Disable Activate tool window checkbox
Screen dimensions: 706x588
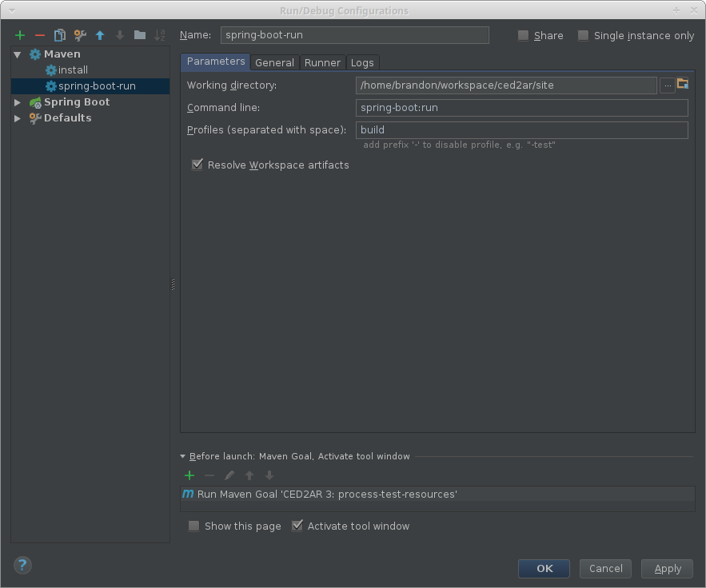coord(297,526)
